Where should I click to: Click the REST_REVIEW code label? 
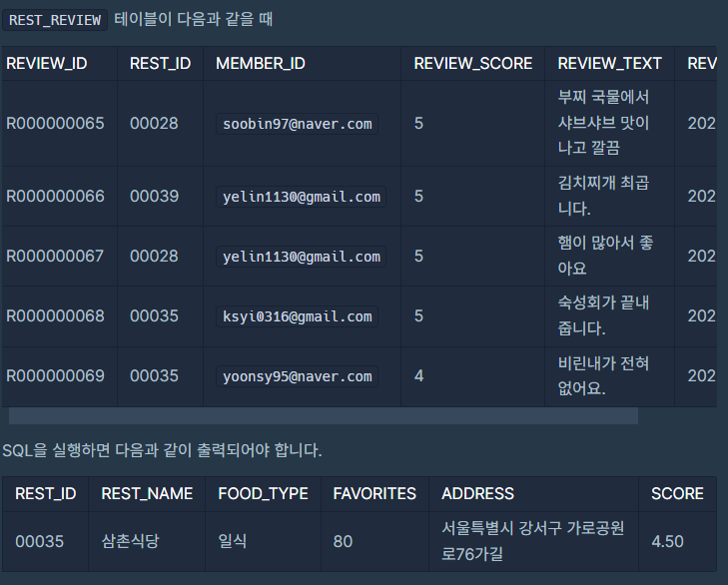pos(55,20)
